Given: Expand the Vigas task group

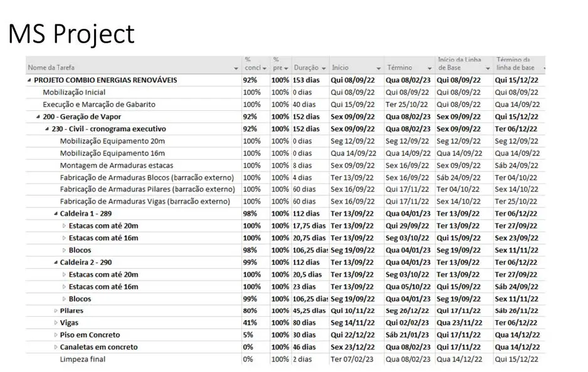Looking at the screenshot, I should tap(55, 323).
